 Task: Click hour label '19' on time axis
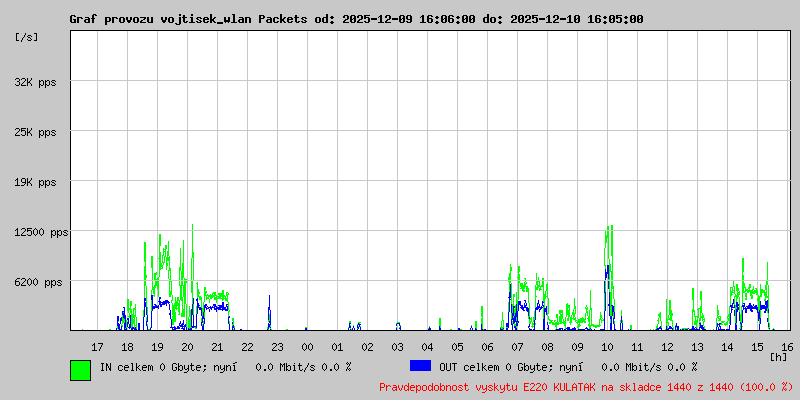click(x=157, y=347)
